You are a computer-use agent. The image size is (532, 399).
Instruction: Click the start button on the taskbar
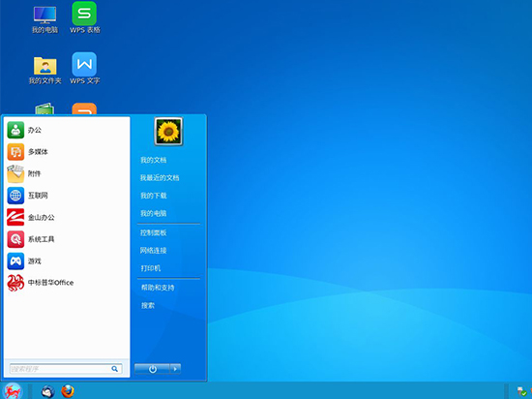click(13, 391)
